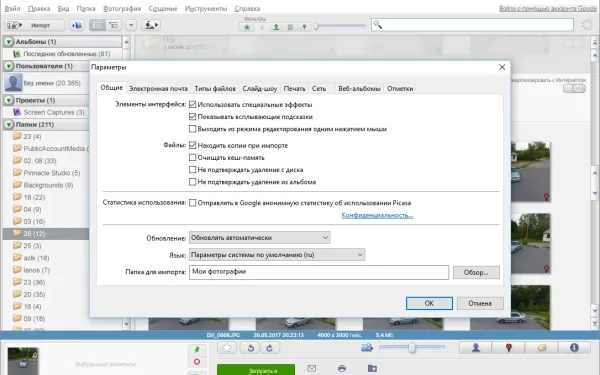
Task: Click 'Войти с помощью аккаунта Google' link
Action: coord(548,8)
